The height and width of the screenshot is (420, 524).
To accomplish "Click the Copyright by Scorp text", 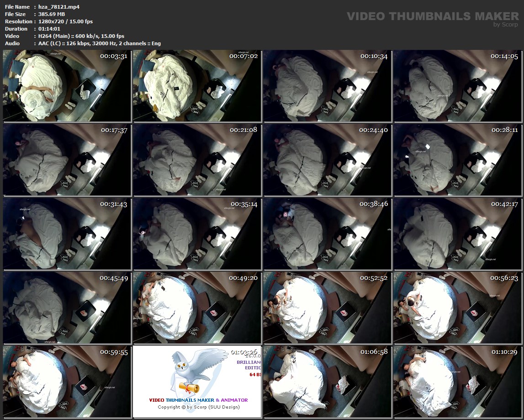I will [x=198, y=407].
